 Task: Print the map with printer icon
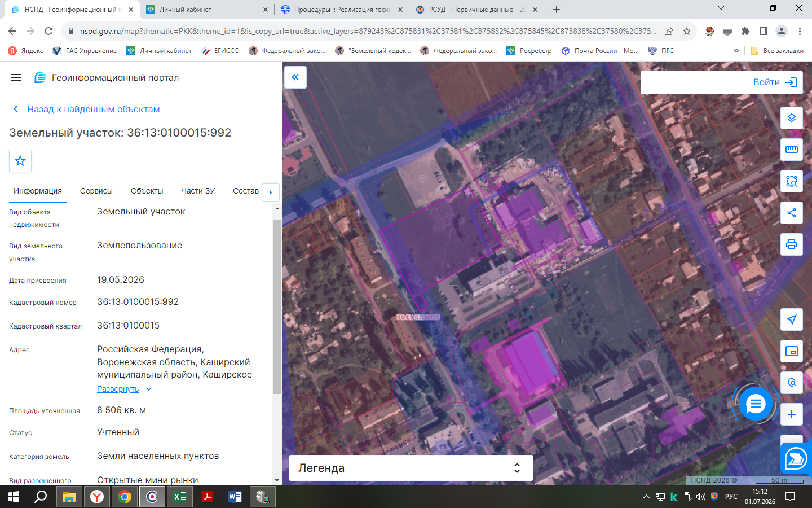[x=792, y=244]
